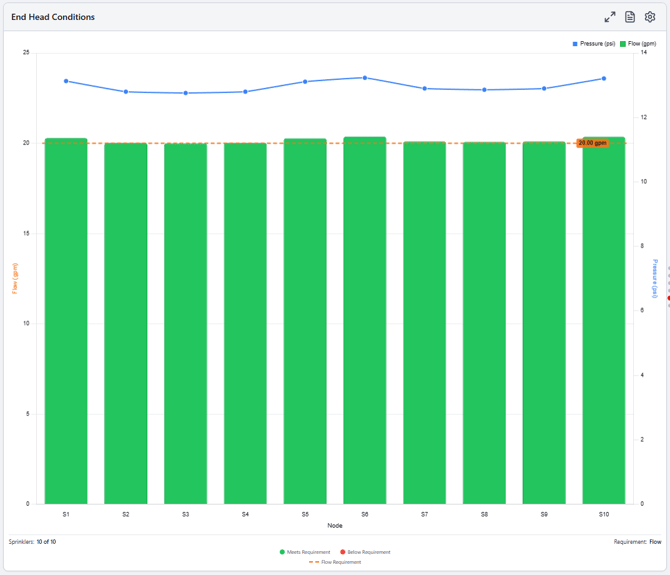
Task: Open chart settings gear
Action: click(x=650, y=17)
